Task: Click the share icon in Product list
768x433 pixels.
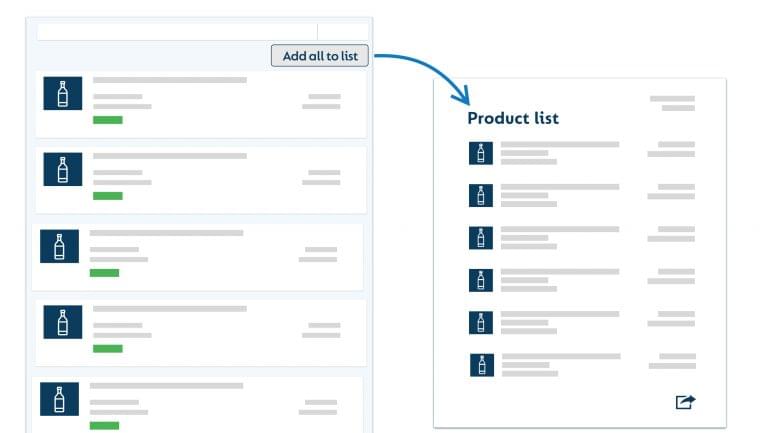Action: coord(685,402)
